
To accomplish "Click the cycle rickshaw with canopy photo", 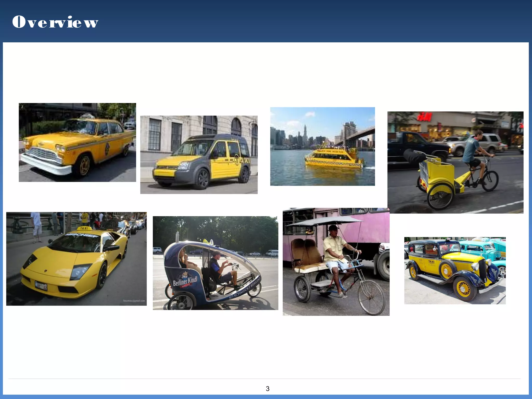I will pos(336,262).
